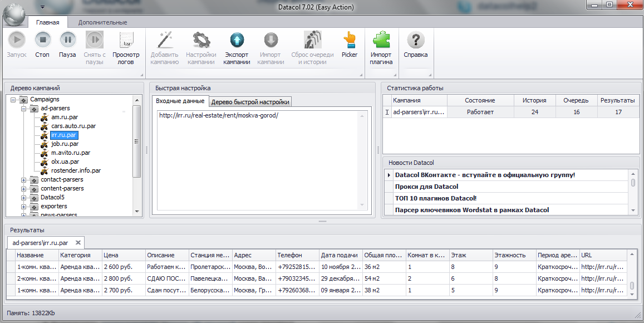Click the exporters folder icon

(34, 206)
